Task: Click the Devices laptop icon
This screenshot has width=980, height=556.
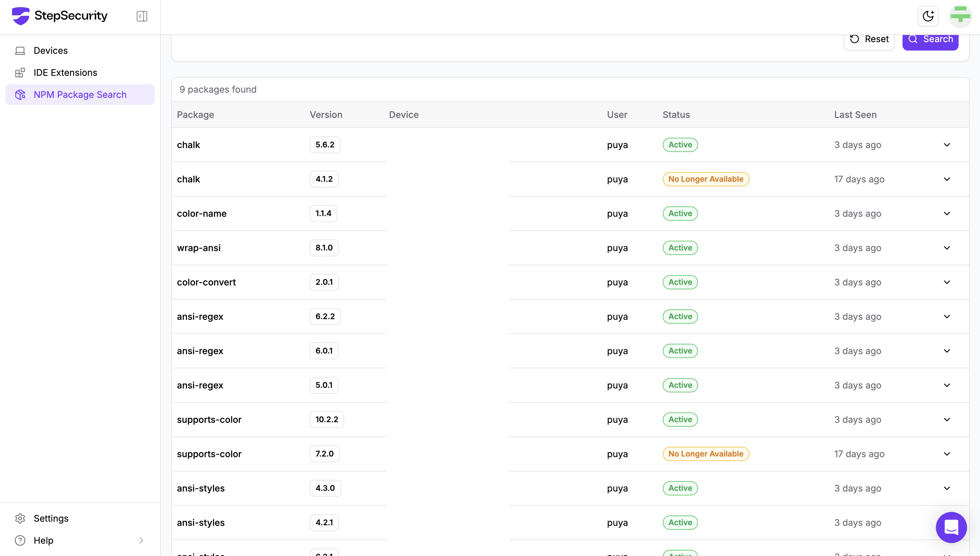Action: [20, 51]
